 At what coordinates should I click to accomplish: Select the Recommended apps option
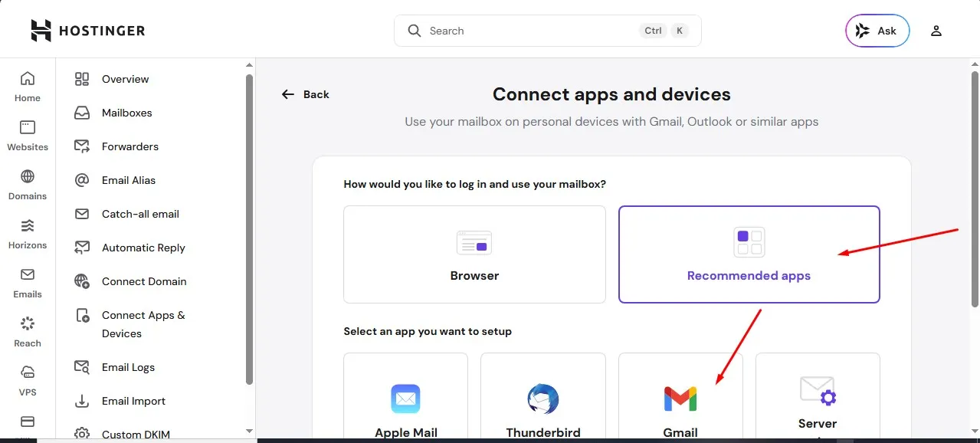point(749,254)
